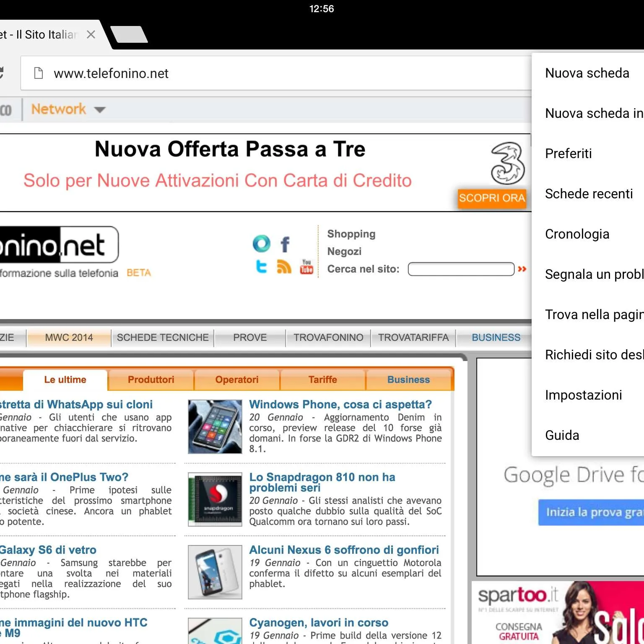
Task: Open the Galaxy S6 di vetro article
Action: click(x=48, y=550)
